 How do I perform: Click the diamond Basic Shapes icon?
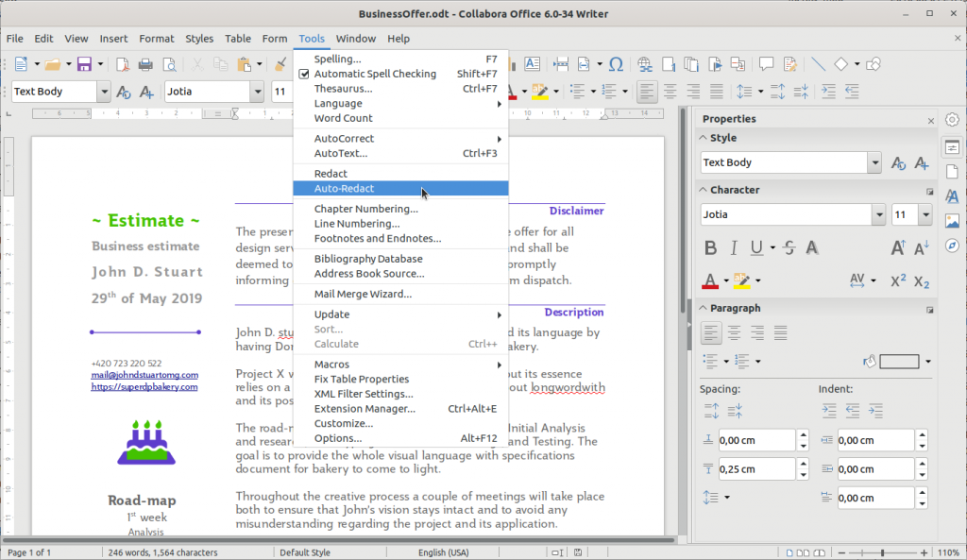(x=840, y=64)
